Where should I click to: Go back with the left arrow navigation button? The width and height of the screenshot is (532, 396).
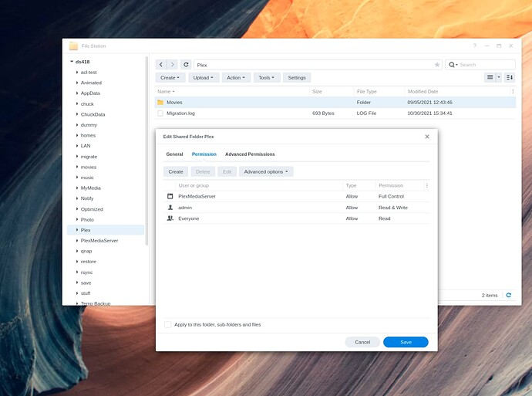[x=161, y=65]
